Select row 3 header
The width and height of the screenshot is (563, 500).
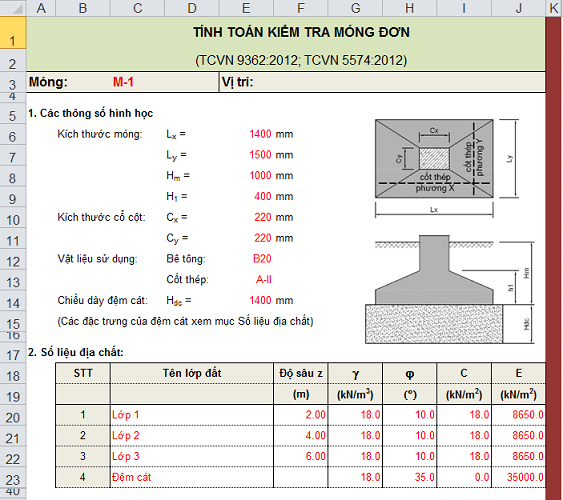point(13,83)
